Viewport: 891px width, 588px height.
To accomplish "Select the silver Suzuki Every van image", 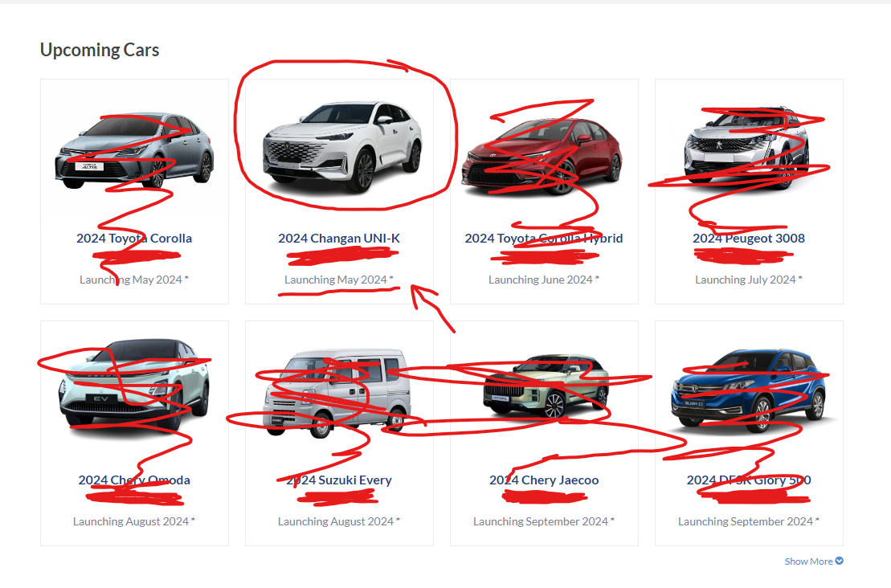I will 337,394.
